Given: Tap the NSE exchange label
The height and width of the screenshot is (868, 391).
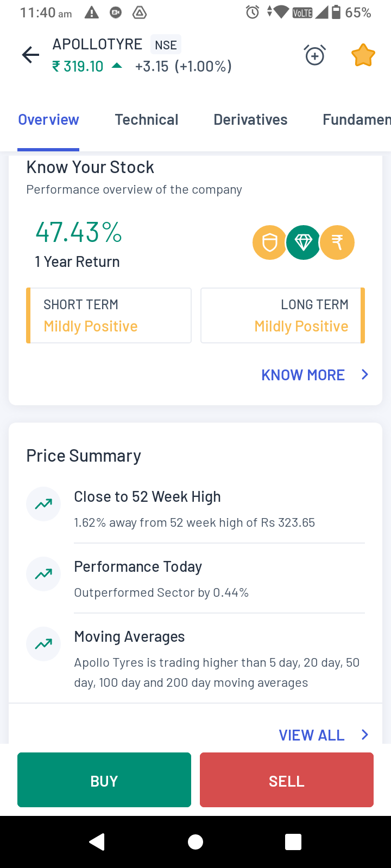Looking at the screenshot, I should (166, 45).
